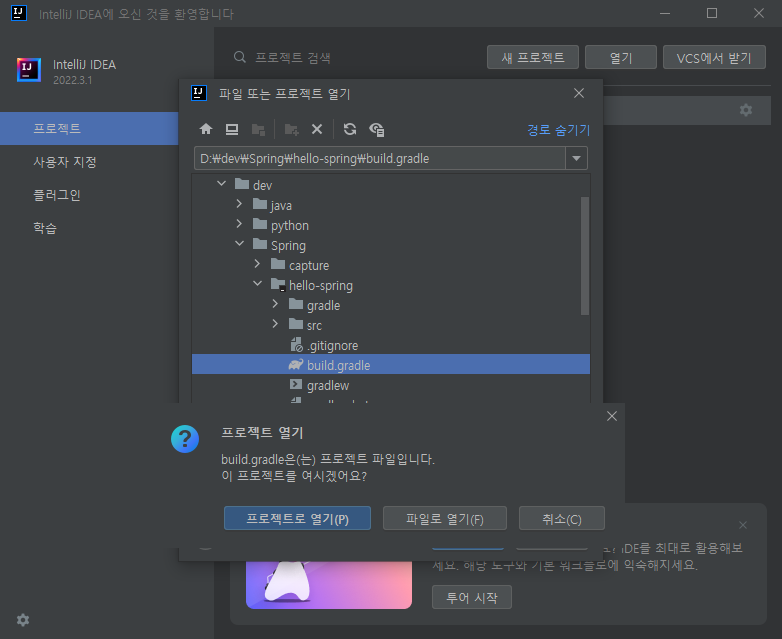This screenshot has width=782, height=639.
Task: Expand the gradle folder
Action: (x=275, y=304)
